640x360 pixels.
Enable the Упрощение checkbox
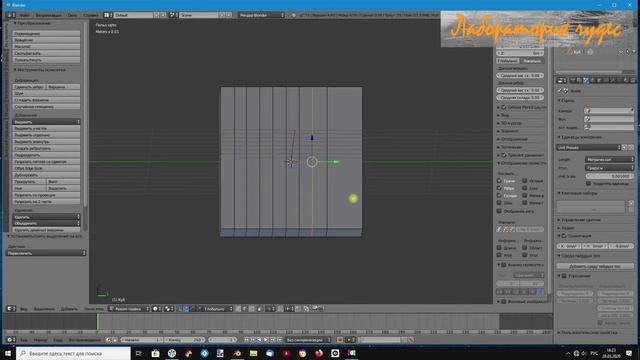click(x=564, y=276)
